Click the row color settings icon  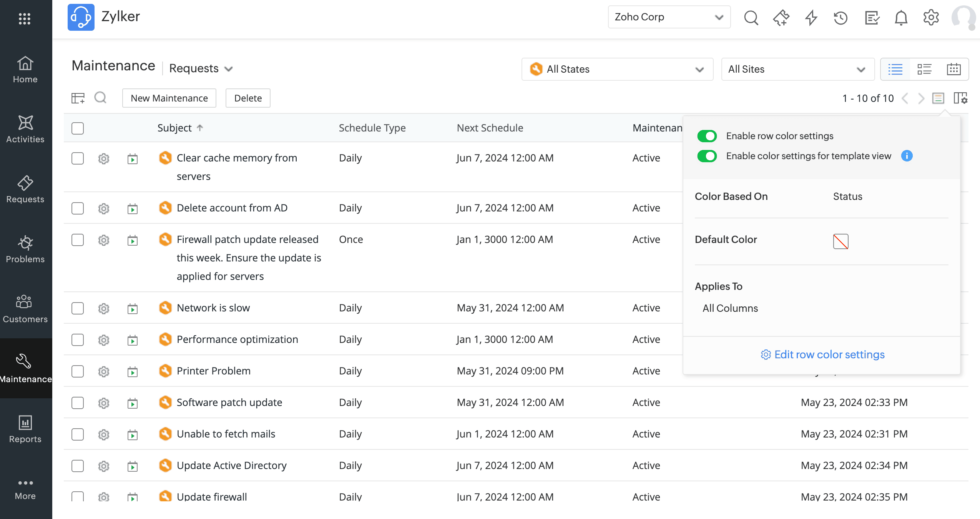[x=938, y=98]
